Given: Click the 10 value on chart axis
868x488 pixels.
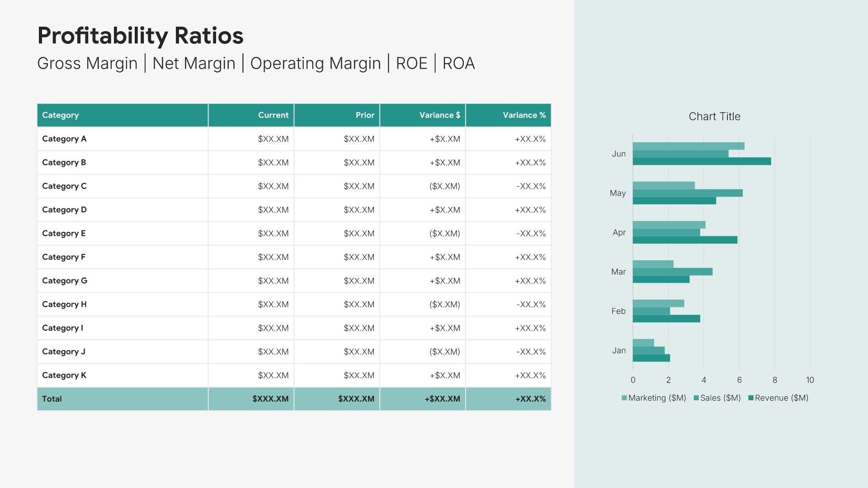Looking at the screenshot, I should pyautogui.click(x=810, y=380).
